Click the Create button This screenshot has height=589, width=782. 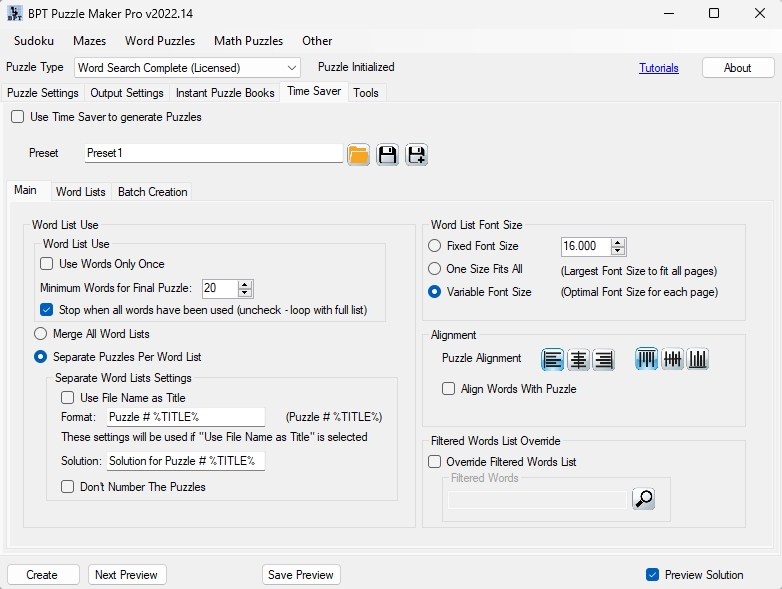[42, 575]
